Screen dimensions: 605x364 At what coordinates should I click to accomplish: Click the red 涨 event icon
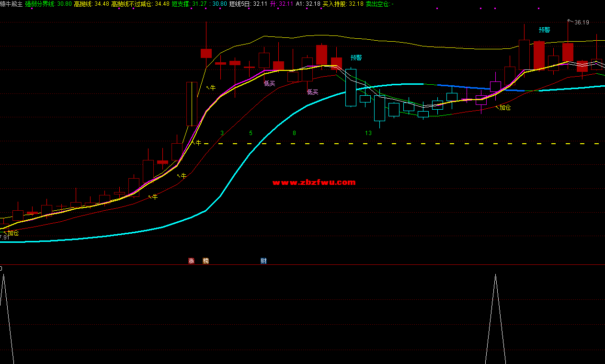(x=191, y=261)
